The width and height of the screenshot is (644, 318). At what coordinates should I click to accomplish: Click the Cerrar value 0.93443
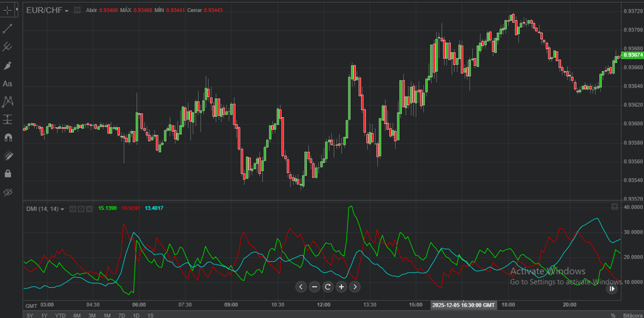[213, 10]
